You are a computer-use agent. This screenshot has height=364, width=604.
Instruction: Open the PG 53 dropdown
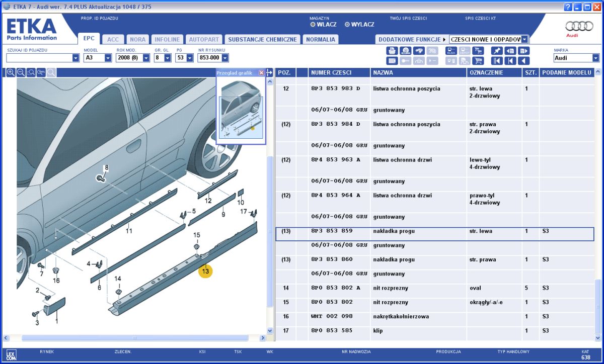click(x=190, y=58)
